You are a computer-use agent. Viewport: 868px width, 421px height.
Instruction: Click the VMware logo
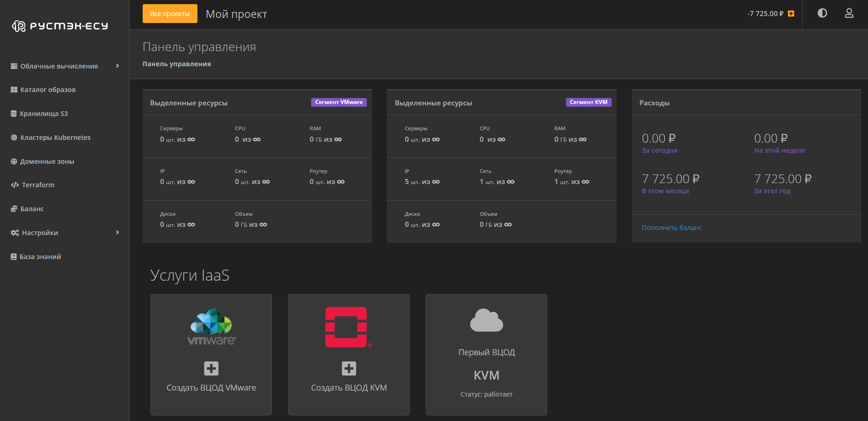click(211, 327)
